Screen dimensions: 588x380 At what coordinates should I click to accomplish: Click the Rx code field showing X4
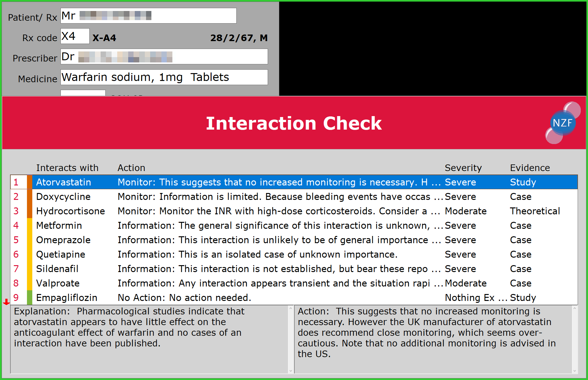[x=75, y=36]
